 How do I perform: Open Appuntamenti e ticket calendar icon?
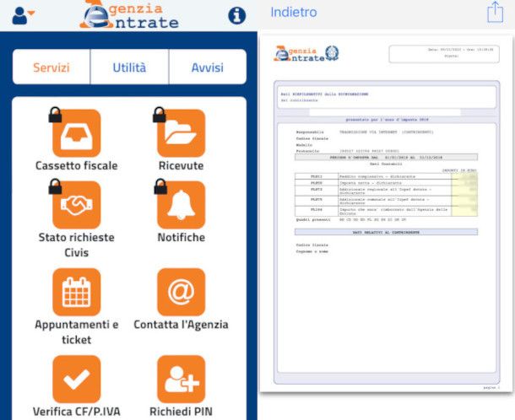[77, 292]
